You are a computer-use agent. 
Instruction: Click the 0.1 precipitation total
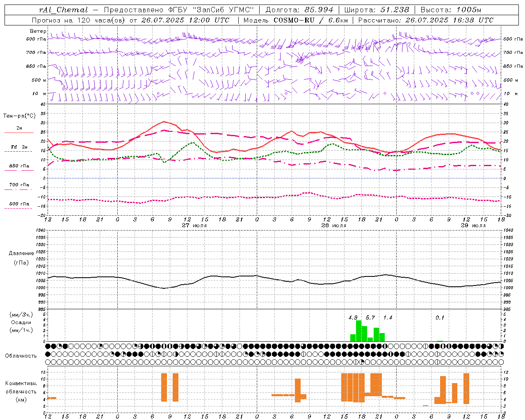tap(440, 318)
